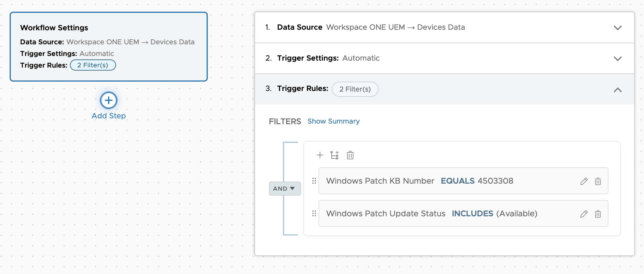Click drag handle of KB Number filter
The width and height of the screenshot is (644, 274).
[314, 181]
